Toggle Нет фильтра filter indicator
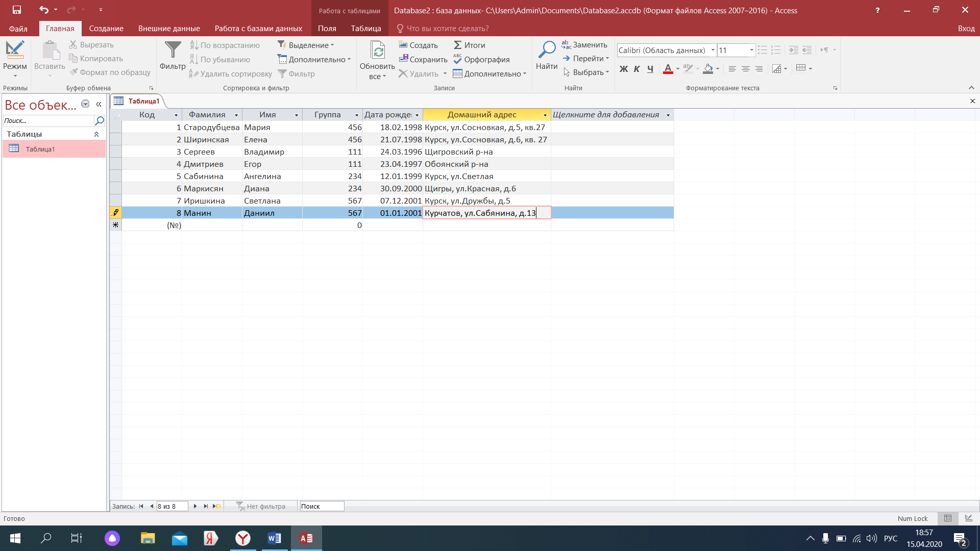This screenshot has width=980, height=551. 261,506
